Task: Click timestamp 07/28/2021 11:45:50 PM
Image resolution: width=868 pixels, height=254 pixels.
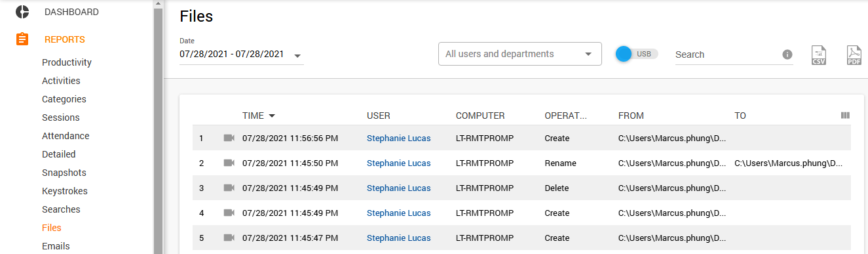Action: pyautogui.click(x=290, y=163)
